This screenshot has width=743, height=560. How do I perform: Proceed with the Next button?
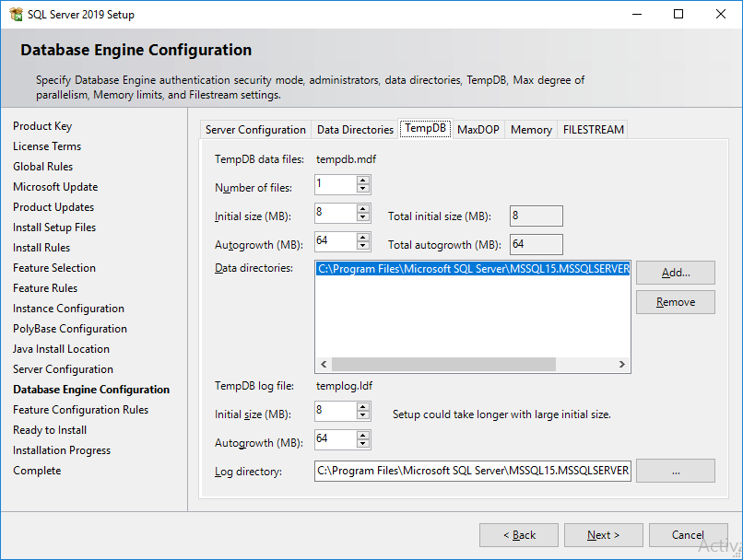pos(603,535)
